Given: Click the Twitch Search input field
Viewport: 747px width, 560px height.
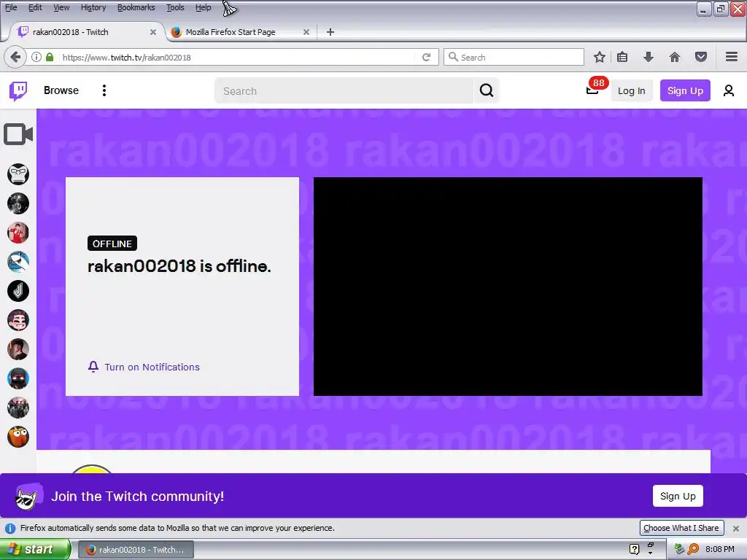Looking at the screenshot, I should pyautogui.click(x=344, y=90).
